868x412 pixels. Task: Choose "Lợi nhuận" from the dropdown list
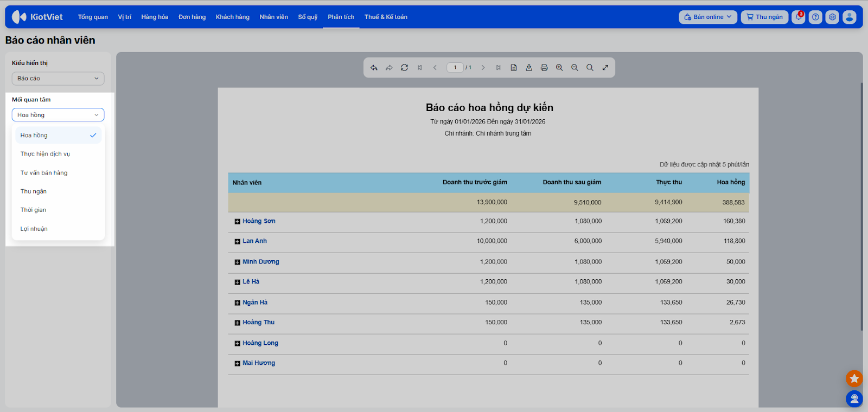tap(34, 229)
